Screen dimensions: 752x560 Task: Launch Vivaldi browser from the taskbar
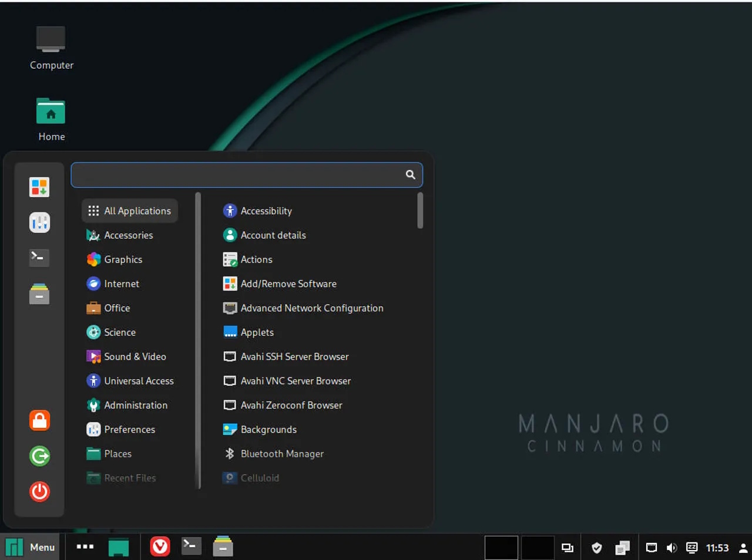(160, 547)
